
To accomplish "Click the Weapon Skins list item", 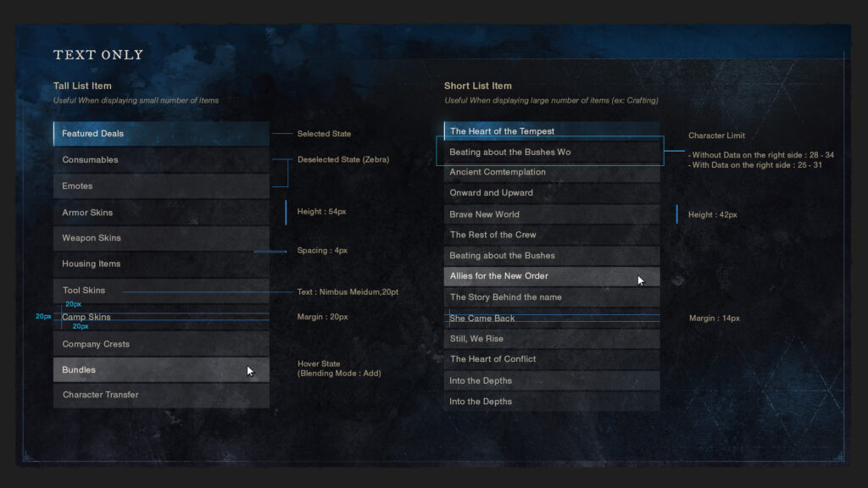I will [x=161, y=238].
